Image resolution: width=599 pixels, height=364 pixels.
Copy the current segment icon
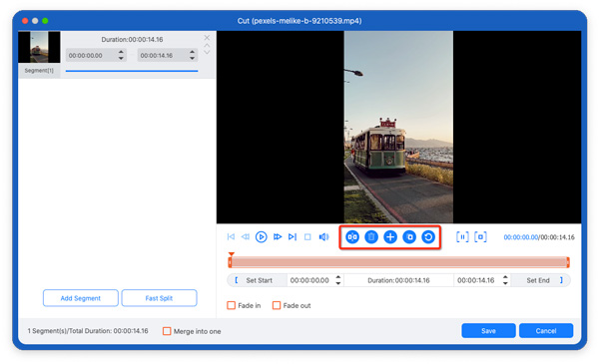click(409, 237)
